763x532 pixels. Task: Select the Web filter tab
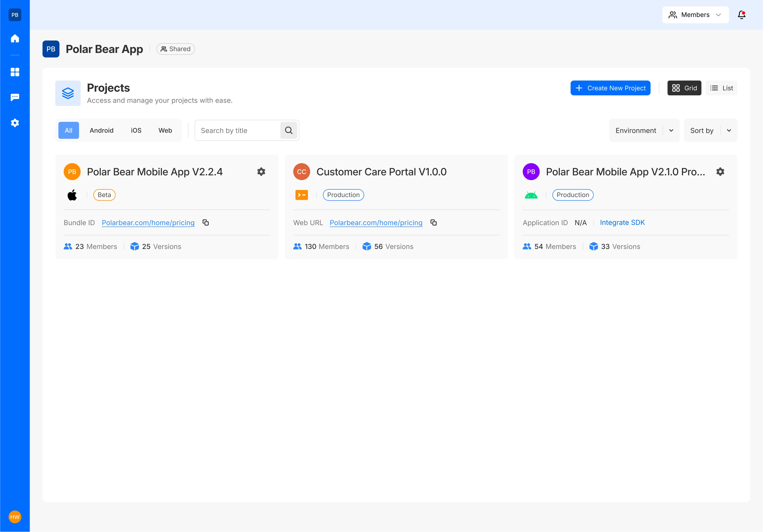click(165, 131)
